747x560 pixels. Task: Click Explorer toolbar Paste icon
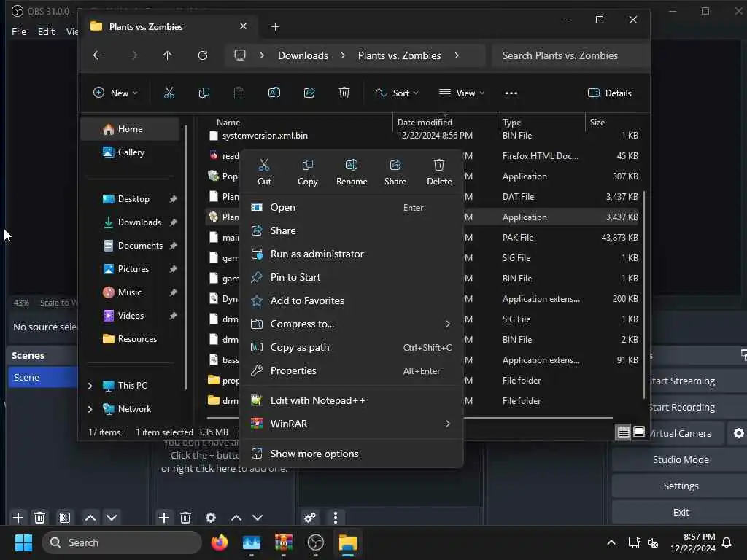tap(239, 93)
